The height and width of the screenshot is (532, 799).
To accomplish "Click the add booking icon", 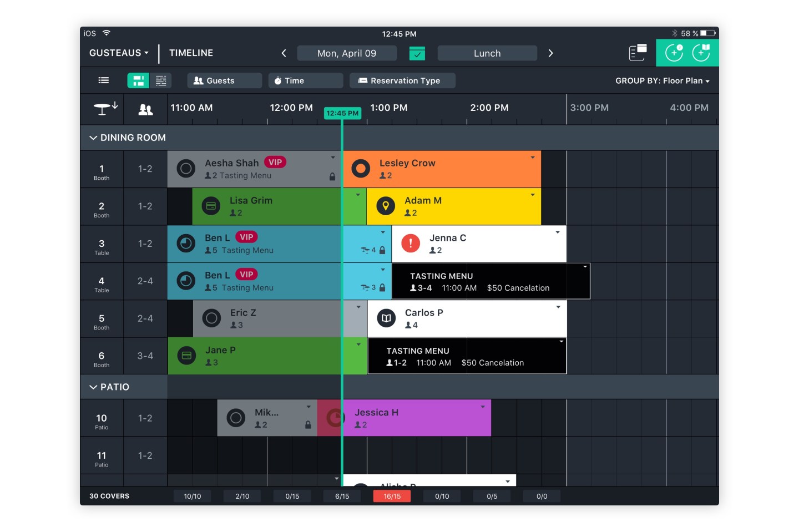I will click(674, 53).
